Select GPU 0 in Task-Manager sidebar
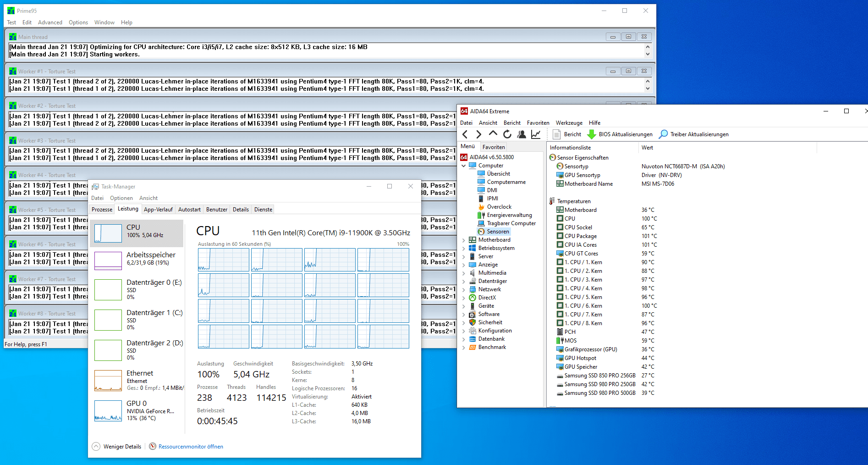 coord(137,410)
